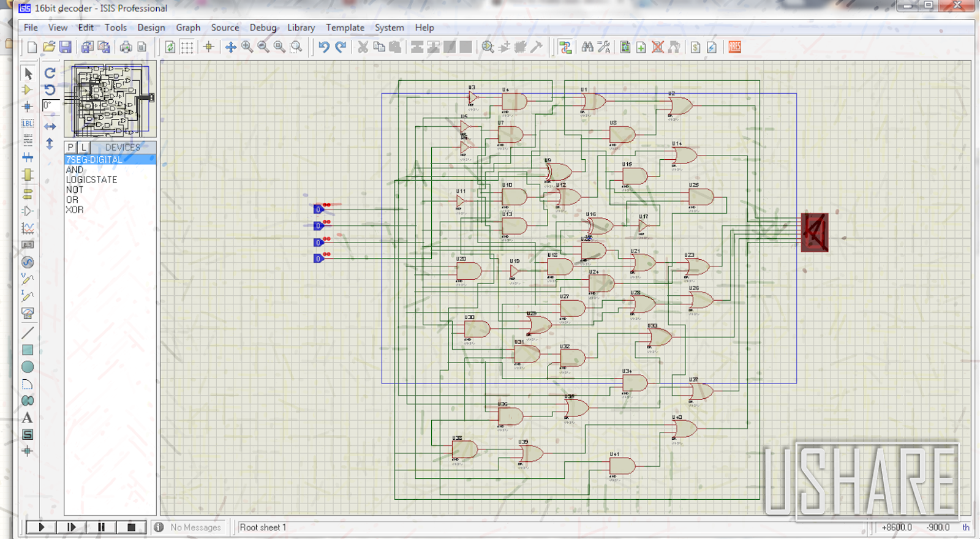Zoom to view entire sheet

click(x=280, y=47)
